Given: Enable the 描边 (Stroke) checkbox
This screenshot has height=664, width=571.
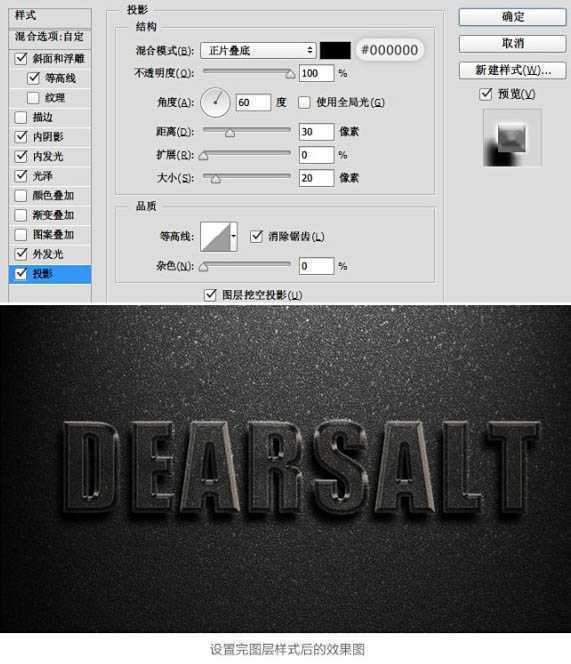Looking at the screenshot, I should tap(21, 117).
